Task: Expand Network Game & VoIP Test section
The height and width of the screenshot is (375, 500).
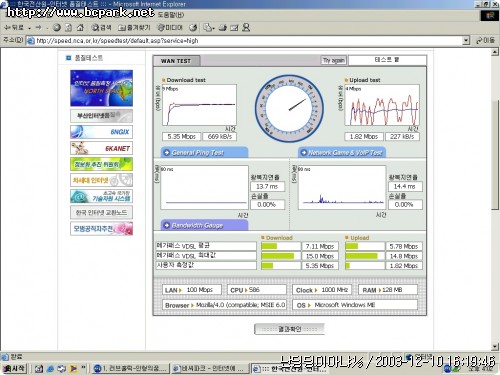Action: 342,152
